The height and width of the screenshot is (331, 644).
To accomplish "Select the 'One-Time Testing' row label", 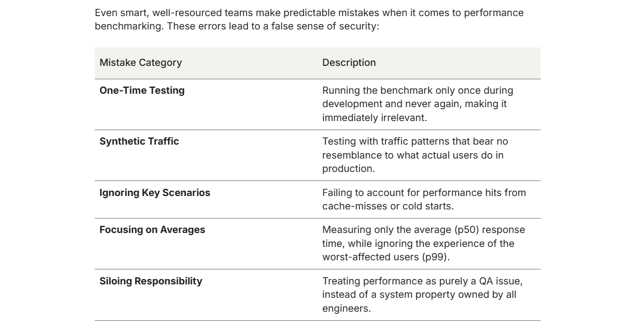I will (142, 91).
